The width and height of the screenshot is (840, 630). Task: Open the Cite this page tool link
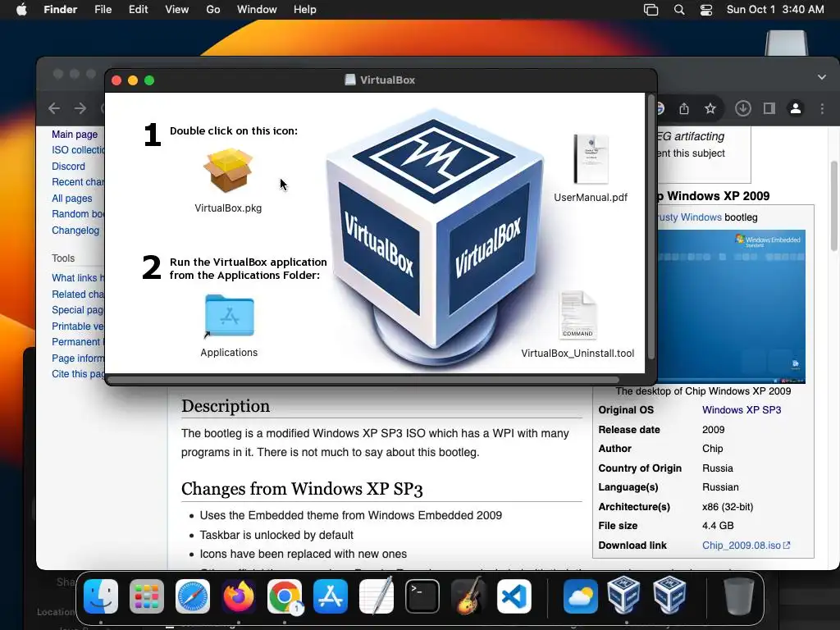pyautogui.click(x=78, y=374)
